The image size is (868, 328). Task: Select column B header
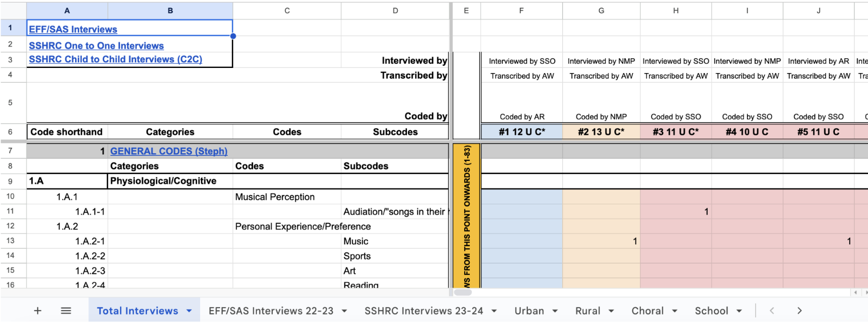click(170, 11)
